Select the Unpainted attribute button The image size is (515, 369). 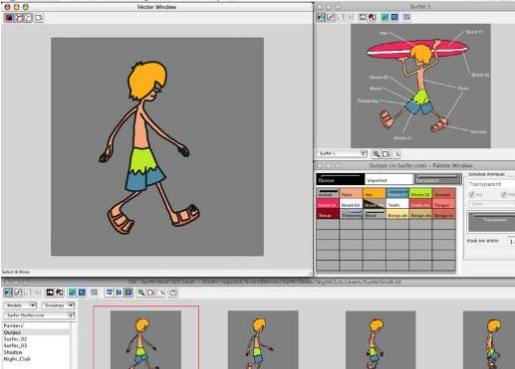(389, 179)
